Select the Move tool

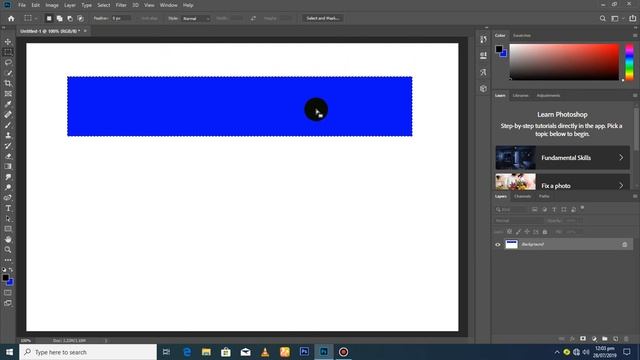point(8,42)
